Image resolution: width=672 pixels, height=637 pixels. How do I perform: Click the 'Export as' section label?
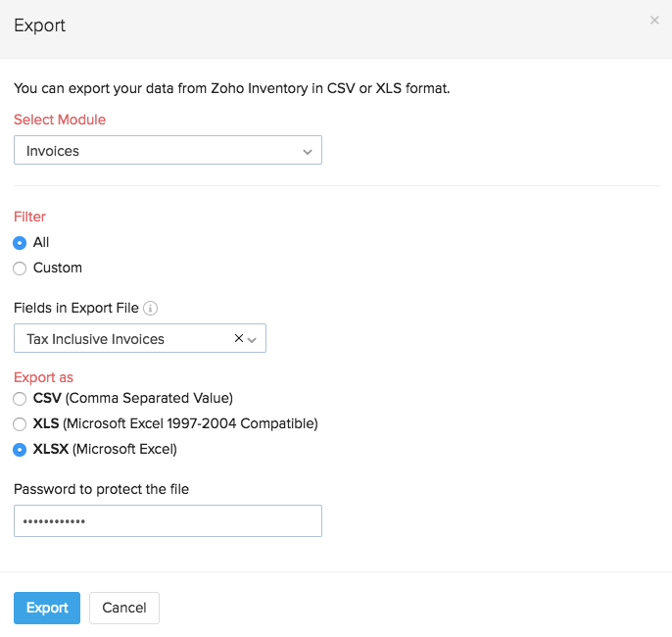point(43,377)
